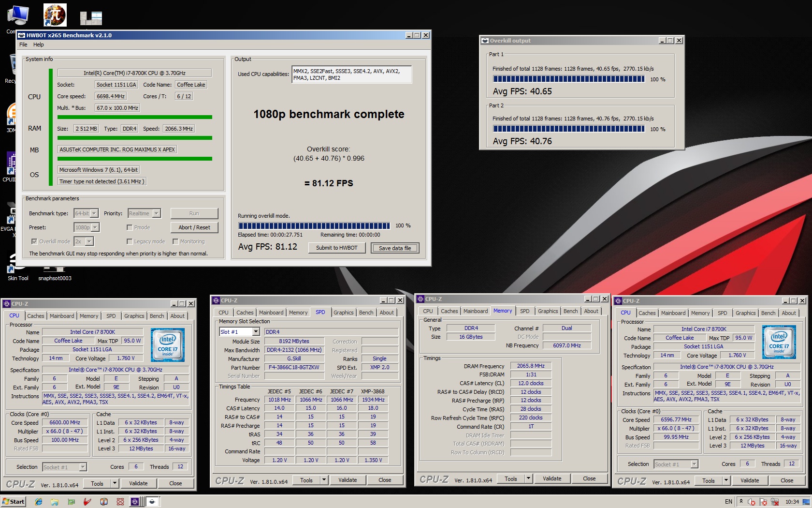Image resolution: width=812 pixels, height=508 pixels.
Task: Click the HWBOT x265 Benchmark title bar icon
Action: [x=21, y=35]
